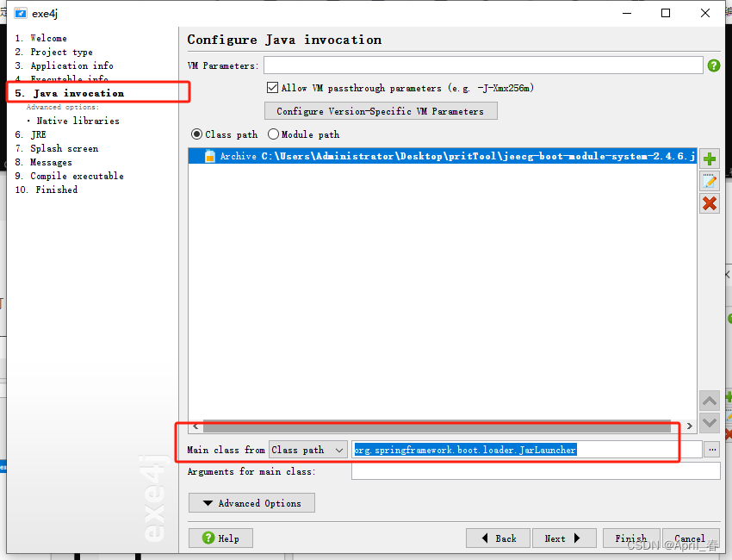
Task: Remove the class path entry with red X
Action: point(710,203)
